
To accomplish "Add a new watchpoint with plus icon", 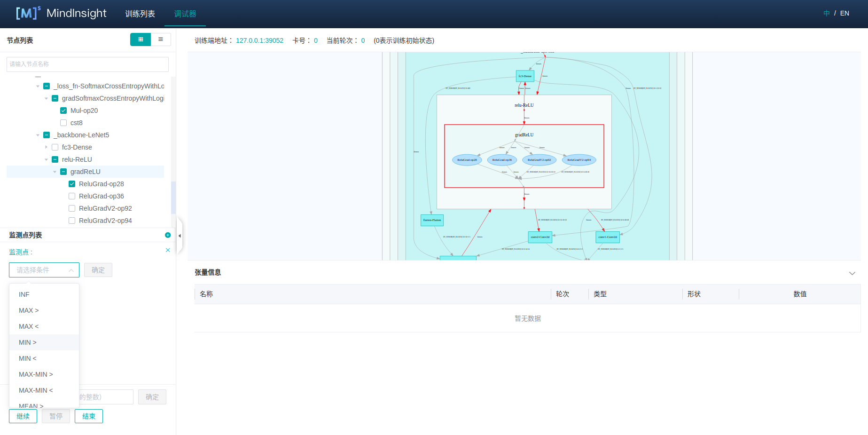I will pyautogui.click(x=168, y=235).
